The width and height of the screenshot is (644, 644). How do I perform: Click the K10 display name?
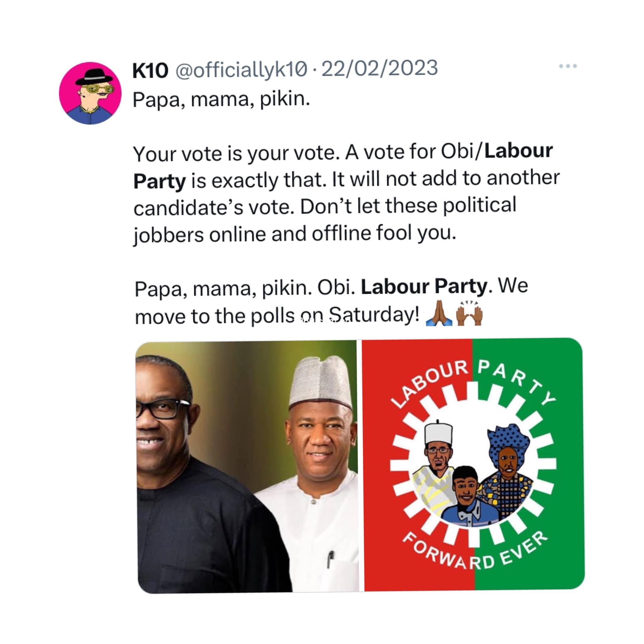[150, 70]
